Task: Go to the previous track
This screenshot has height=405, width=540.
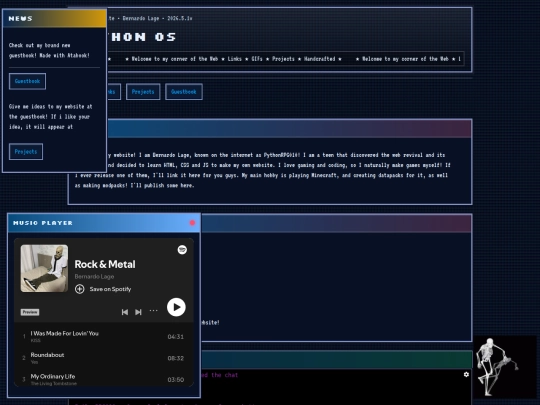Action: [x=125, y=312]
